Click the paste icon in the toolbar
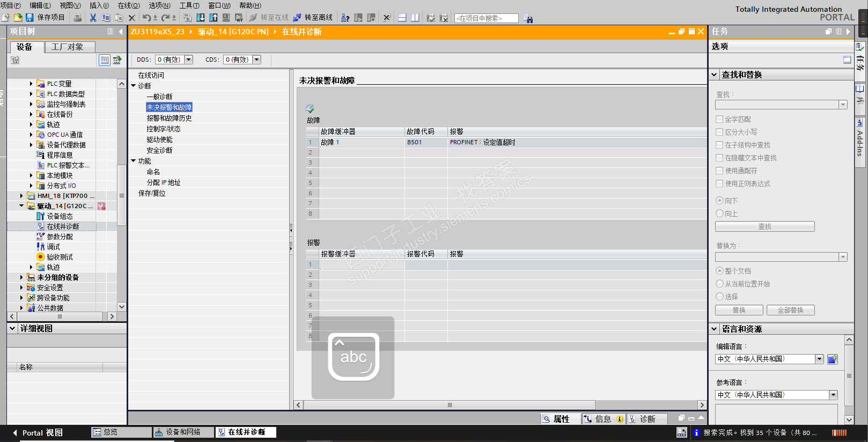The height and width of the screenshot is (442, 868). 119,18
